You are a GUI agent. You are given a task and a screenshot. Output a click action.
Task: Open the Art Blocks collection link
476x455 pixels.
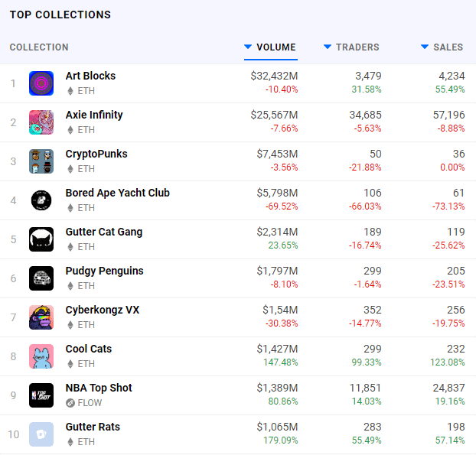point(90,76)
